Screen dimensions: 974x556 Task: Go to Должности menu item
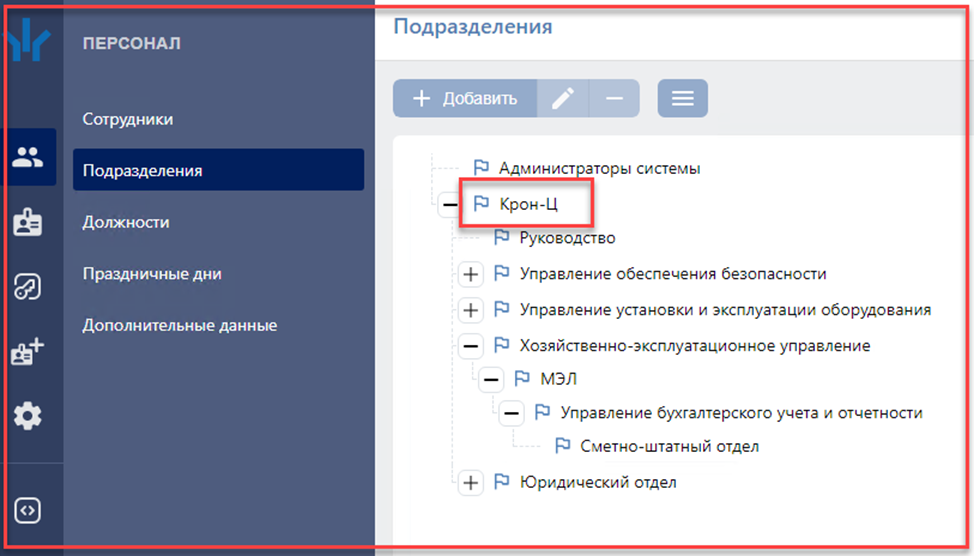click(126, 222)
